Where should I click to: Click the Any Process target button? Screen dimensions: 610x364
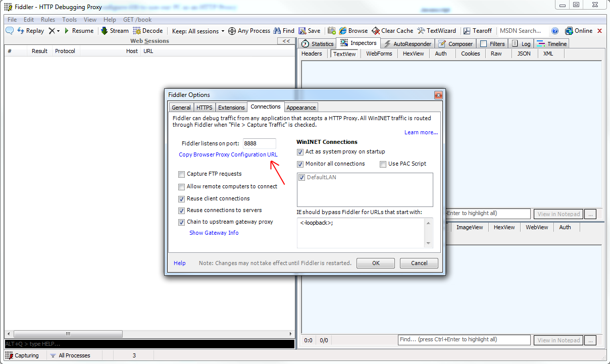(249, 31)
